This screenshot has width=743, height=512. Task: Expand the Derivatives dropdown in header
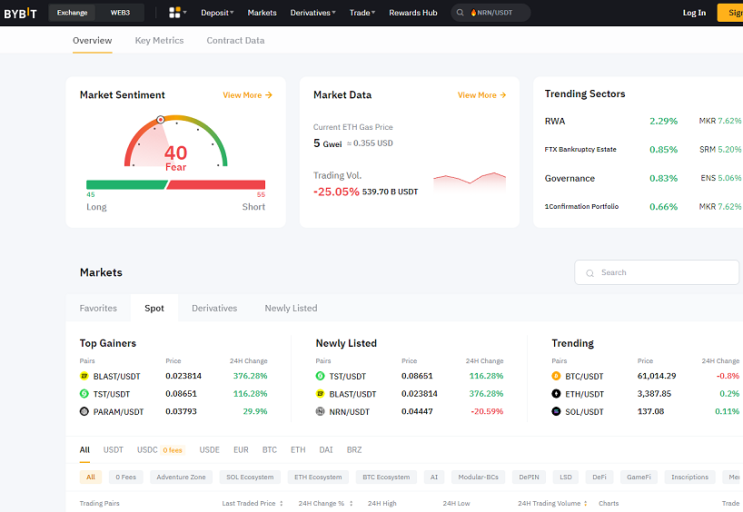click(x=313, y=13)
